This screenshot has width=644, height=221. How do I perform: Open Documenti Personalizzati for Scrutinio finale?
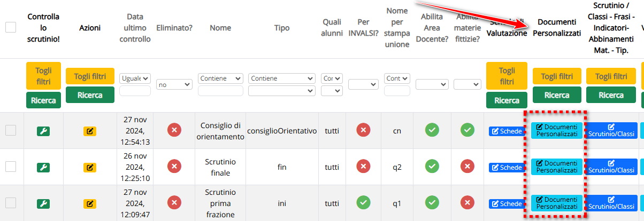coord(557,167)
